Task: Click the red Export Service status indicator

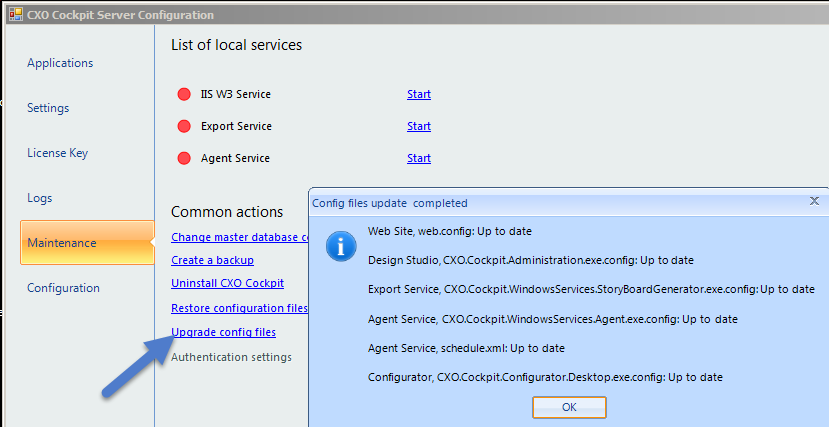Action: point(184,126)
